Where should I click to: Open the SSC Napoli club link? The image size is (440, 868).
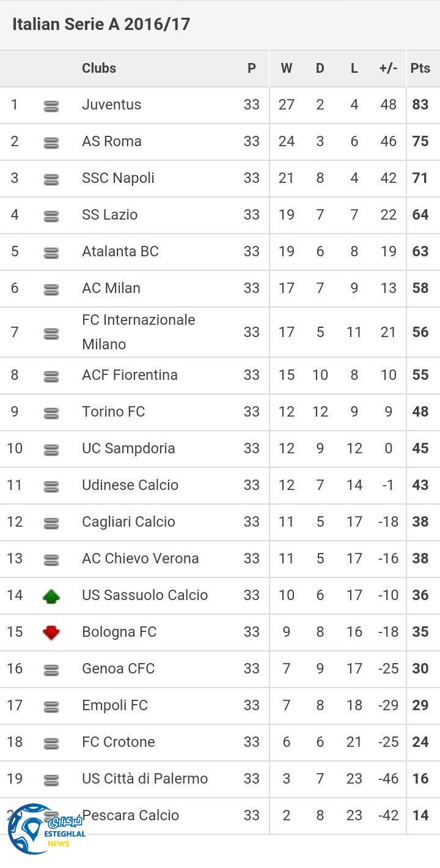coord(118,178)
